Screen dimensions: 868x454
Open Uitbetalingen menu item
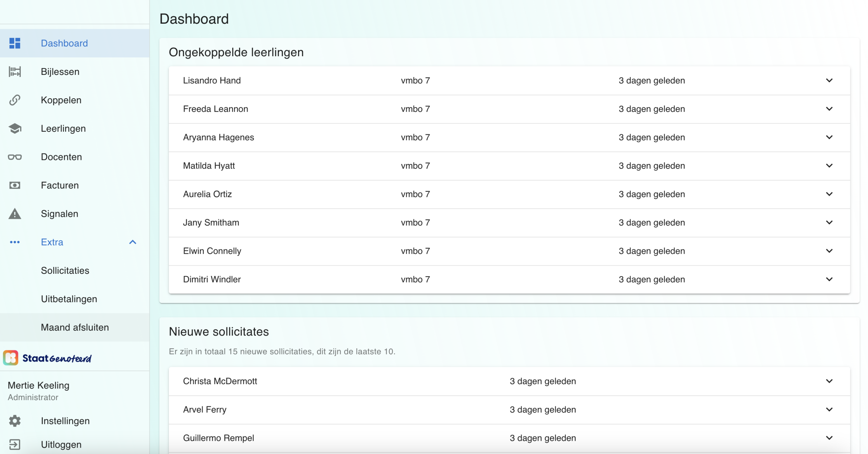pyautogui.click(x=69, y=299)
